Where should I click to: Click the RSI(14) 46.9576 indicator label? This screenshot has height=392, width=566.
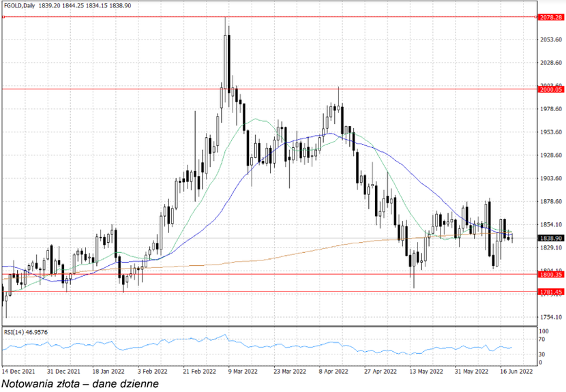26,332
